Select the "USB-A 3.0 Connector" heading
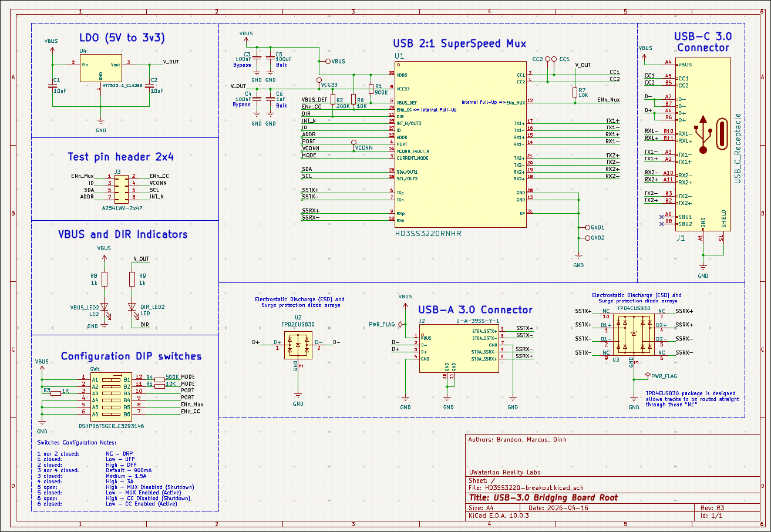Screen dimensions: 771x532 [475, 310]
